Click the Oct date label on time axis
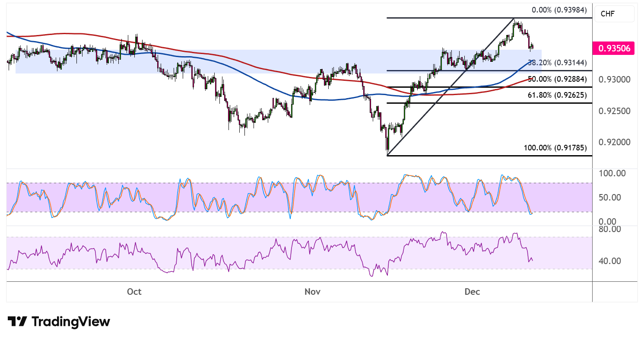The image size is (644, 341). tap(134, 292)
